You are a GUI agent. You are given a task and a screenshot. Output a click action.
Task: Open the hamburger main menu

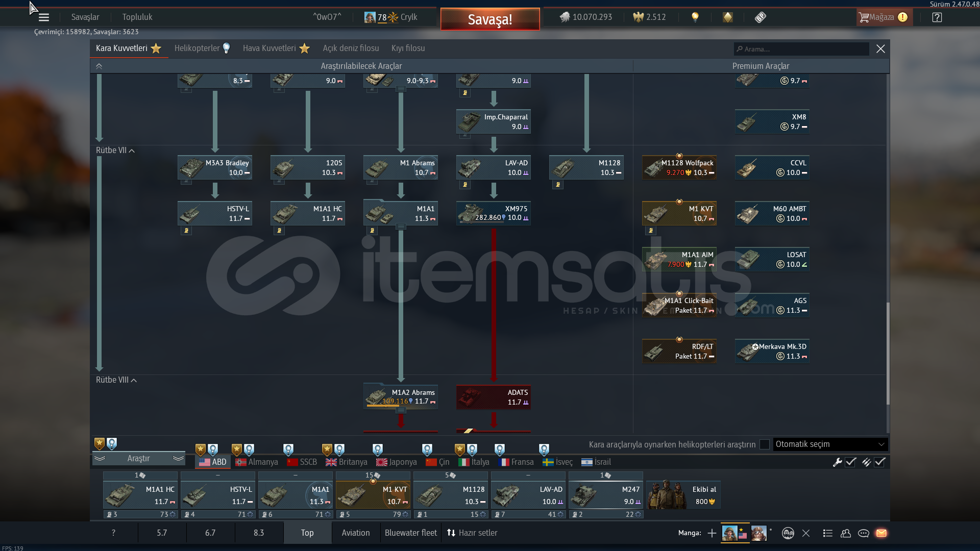[44, 17]
